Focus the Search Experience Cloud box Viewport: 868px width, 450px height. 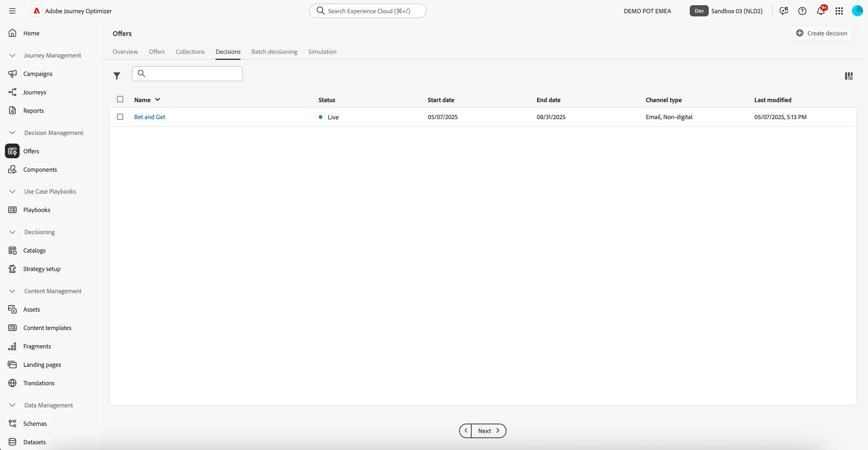click(368, 11)
